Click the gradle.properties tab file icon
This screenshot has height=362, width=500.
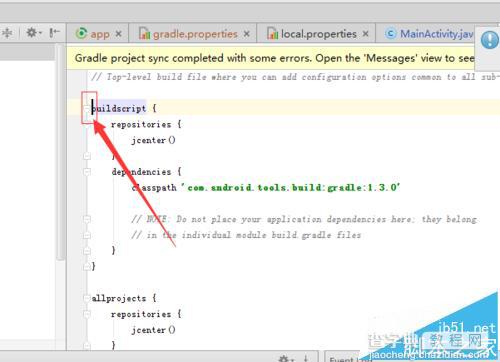pos(144,34)
